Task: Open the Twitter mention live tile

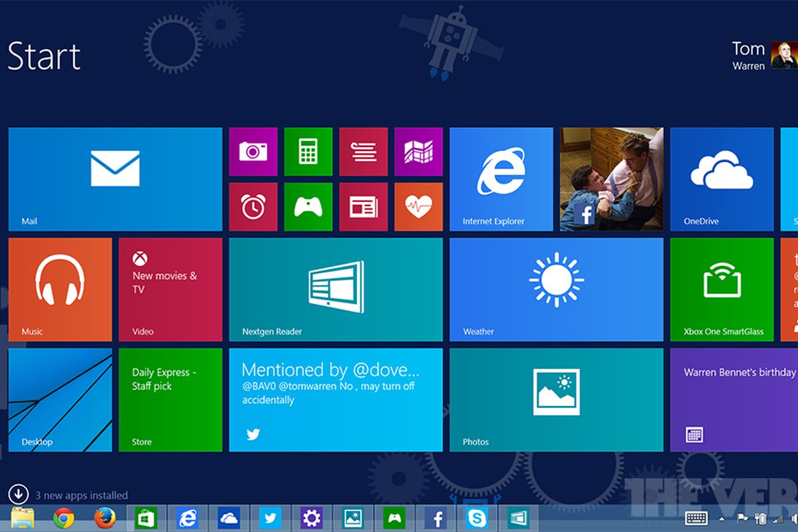Action: [x=336, y=400]
